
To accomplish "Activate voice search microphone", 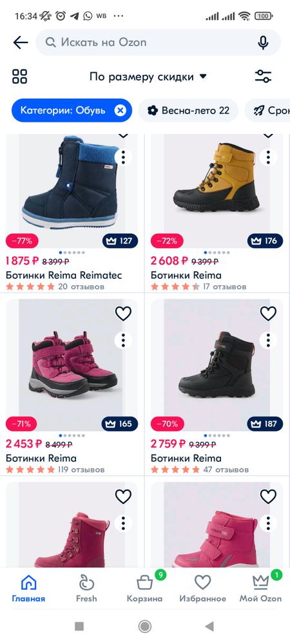I will pyautogui.click(x=264, y=43).
